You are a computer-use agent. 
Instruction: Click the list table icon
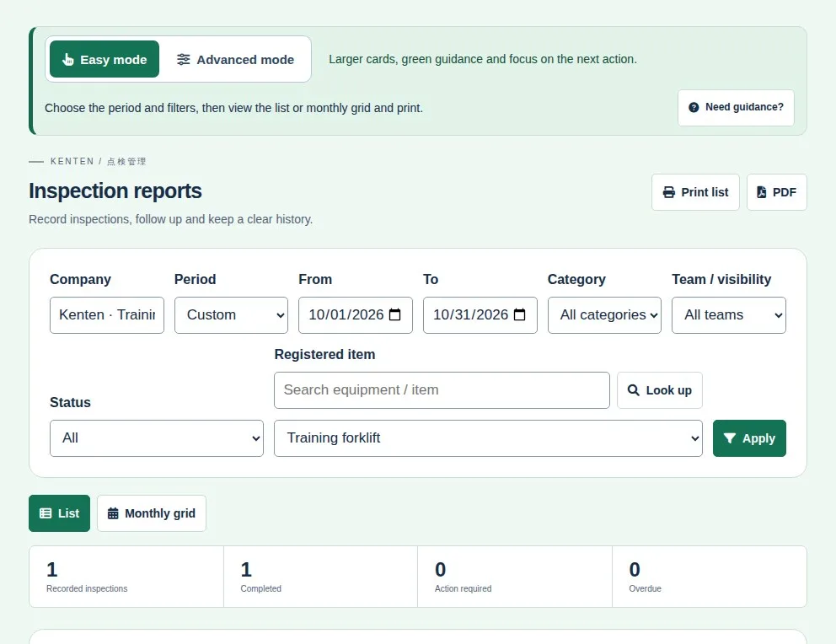click(46, 513)
